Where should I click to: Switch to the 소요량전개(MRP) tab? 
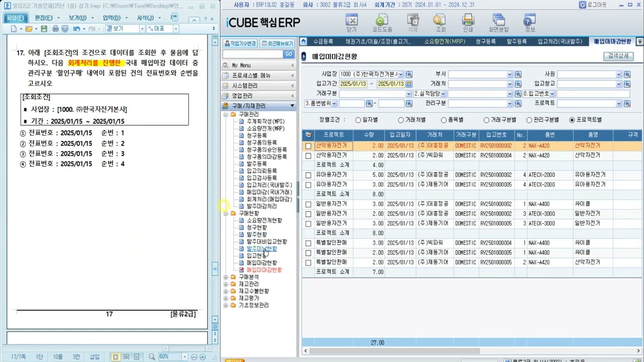point(444,41)
